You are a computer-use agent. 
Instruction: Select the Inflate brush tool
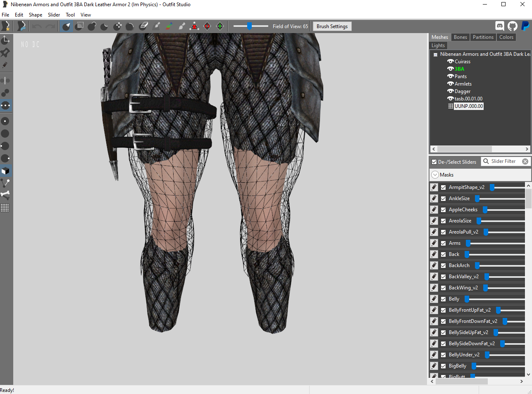(x=92, y=26)
